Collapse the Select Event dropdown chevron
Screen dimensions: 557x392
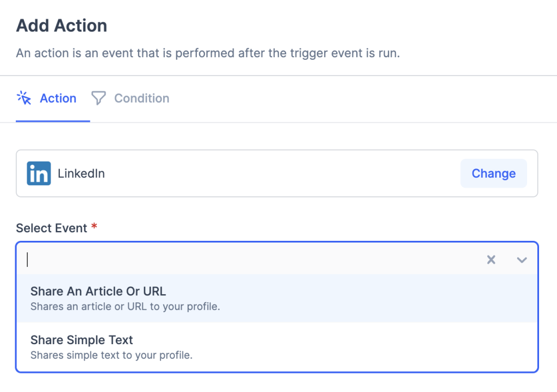pyautogui.click(x=522, y=260)
